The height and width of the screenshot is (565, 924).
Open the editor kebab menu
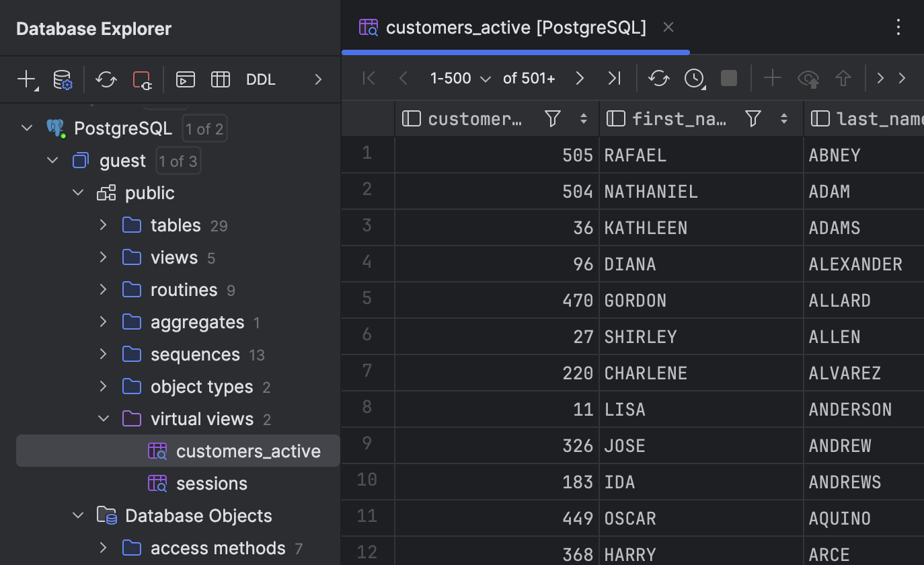coord(898,27)
